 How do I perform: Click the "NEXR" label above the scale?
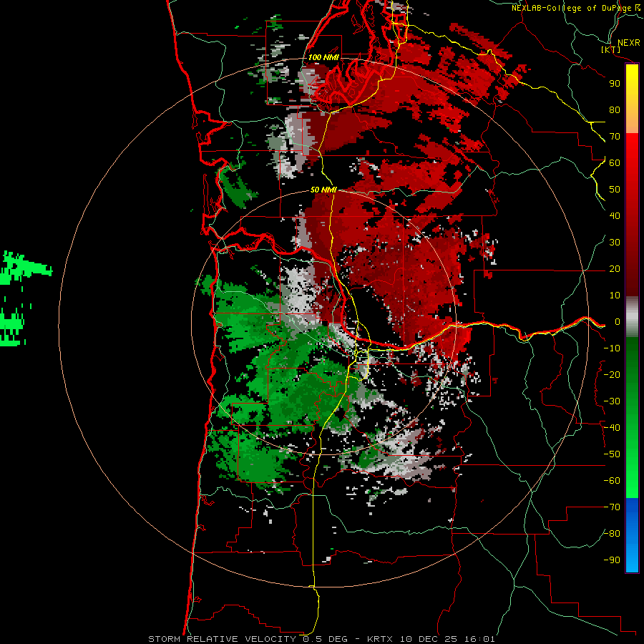coord(628,43)
